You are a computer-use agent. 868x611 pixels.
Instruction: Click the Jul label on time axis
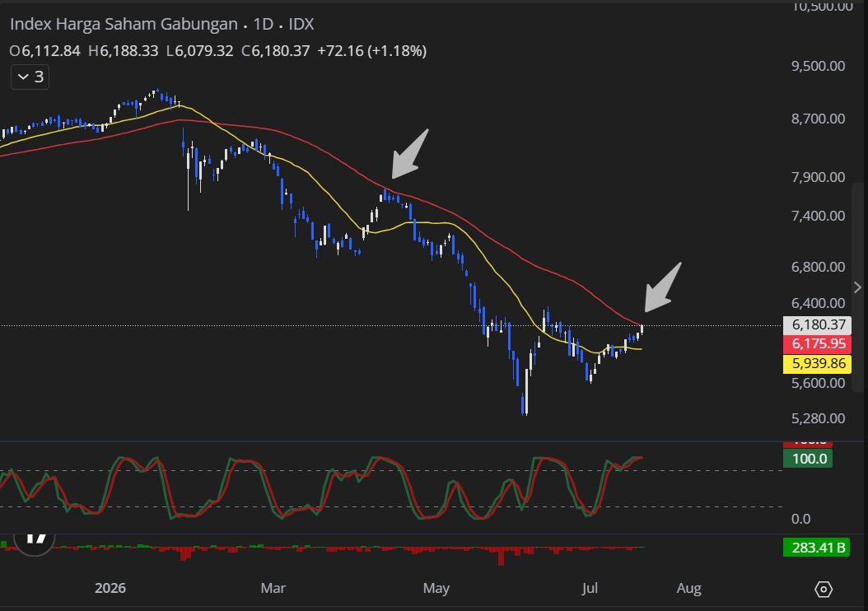(x=590, y=588)
